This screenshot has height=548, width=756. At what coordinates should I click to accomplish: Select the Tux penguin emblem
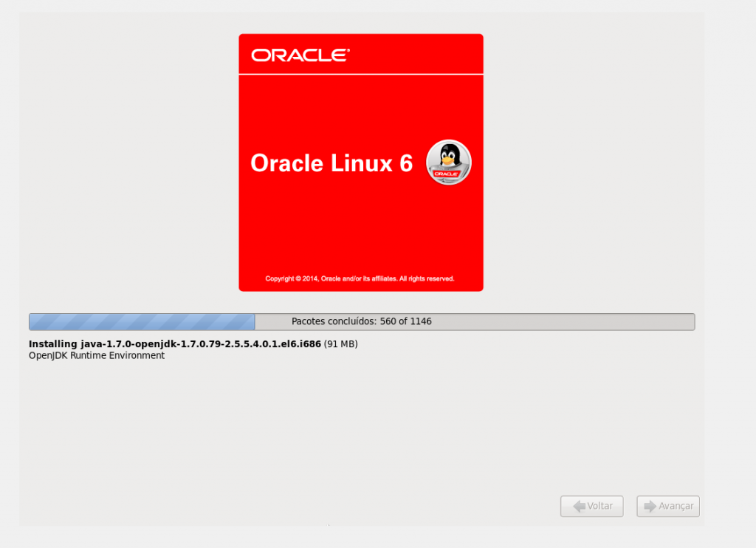tap(448, 157)
